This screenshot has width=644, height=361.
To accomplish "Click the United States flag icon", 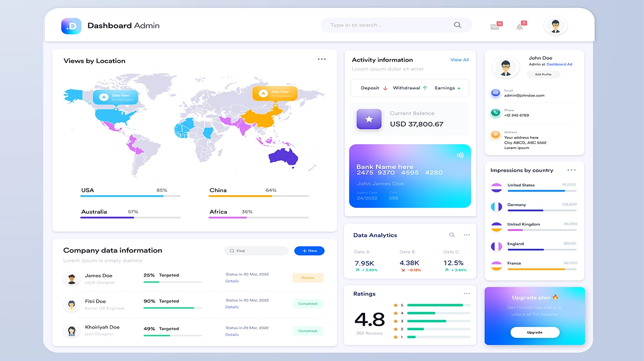I will [x=497, y=187].
